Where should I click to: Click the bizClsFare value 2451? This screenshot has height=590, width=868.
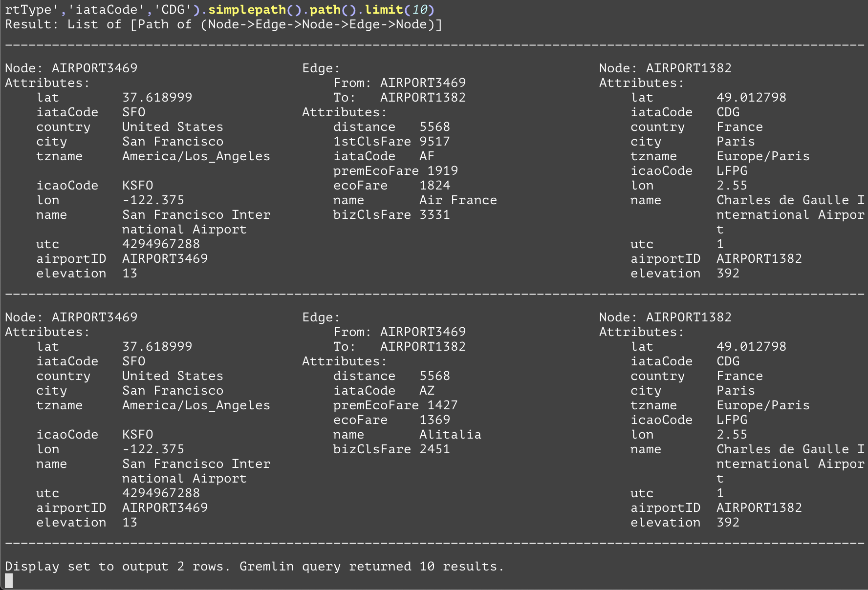click(x=434, y=449)
